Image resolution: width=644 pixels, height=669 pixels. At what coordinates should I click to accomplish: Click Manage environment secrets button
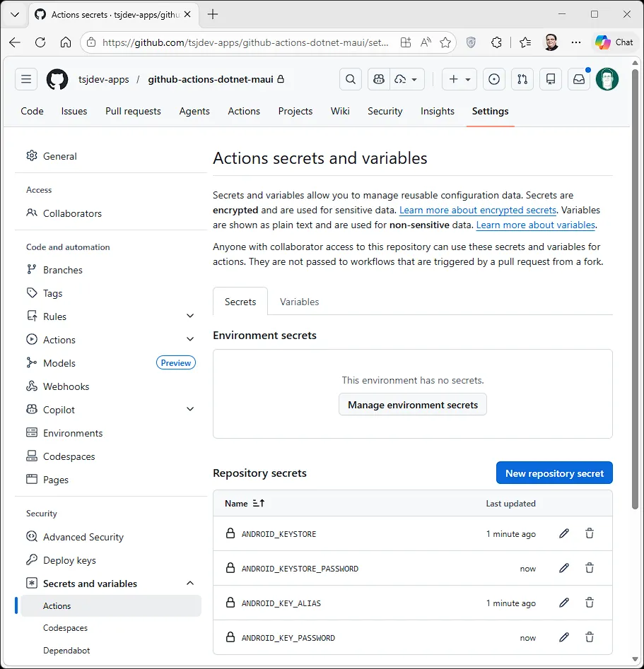(x=413, y=405)
